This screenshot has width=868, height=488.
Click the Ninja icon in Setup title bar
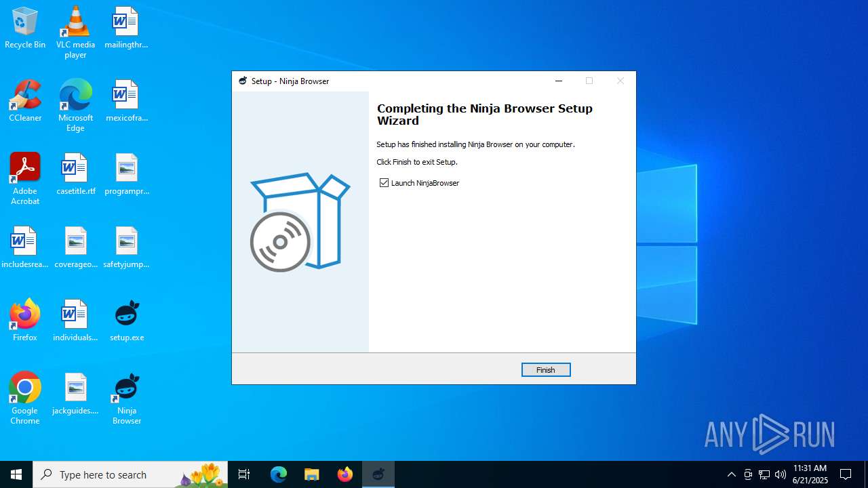click(243, 81)
